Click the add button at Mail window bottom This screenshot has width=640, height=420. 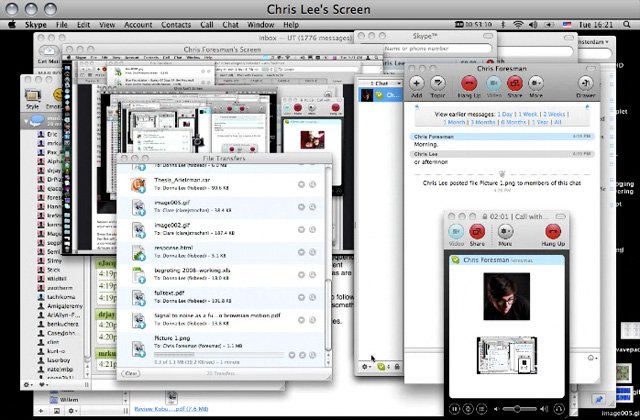click(41, 411)
